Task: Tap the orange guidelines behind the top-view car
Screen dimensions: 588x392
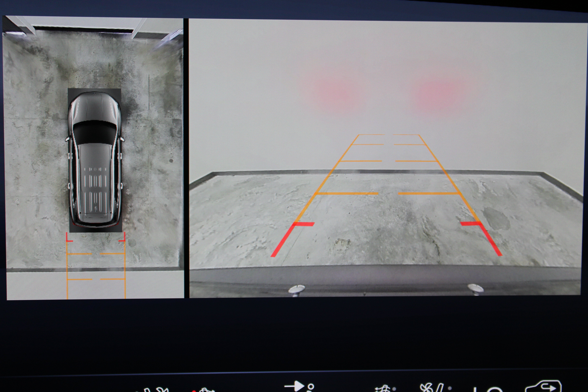Action: 96,266
